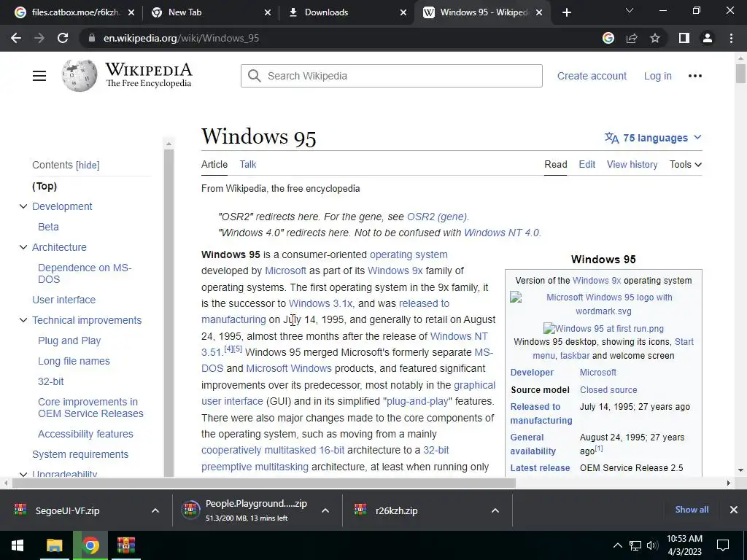Open options arrow for People.Playground zip download
747x560 pixels.
(325, 510)
